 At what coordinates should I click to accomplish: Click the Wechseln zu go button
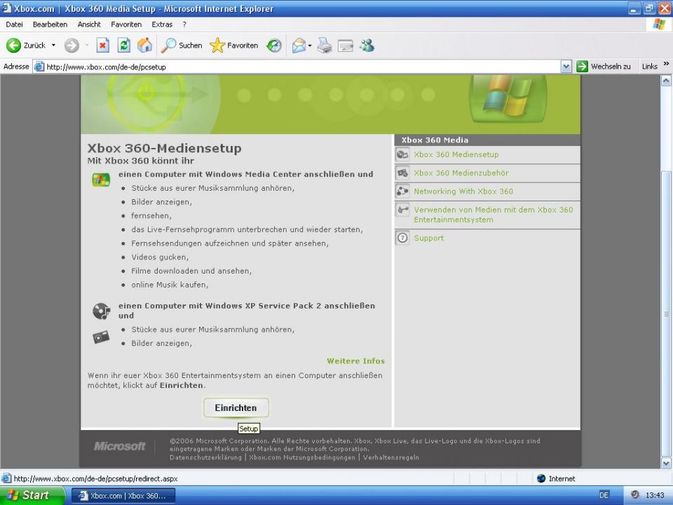tap(603, 67)
